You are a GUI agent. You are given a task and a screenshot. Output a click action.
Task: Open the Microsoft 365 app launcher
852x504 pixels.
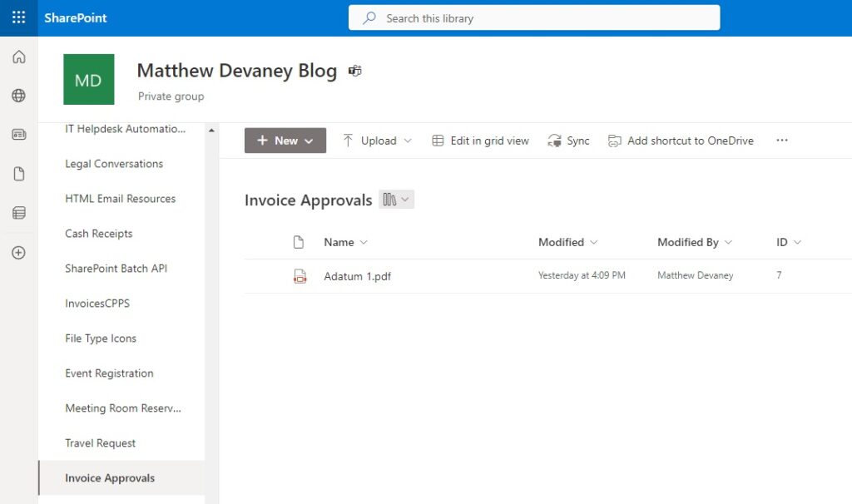click(18, 17)
